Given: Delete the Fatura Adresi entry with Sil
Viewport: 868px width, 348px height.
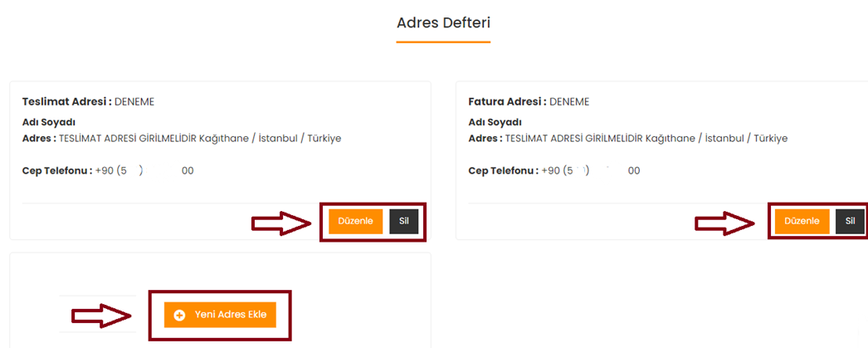Looking at the screenshot, I should click(851, 221).
